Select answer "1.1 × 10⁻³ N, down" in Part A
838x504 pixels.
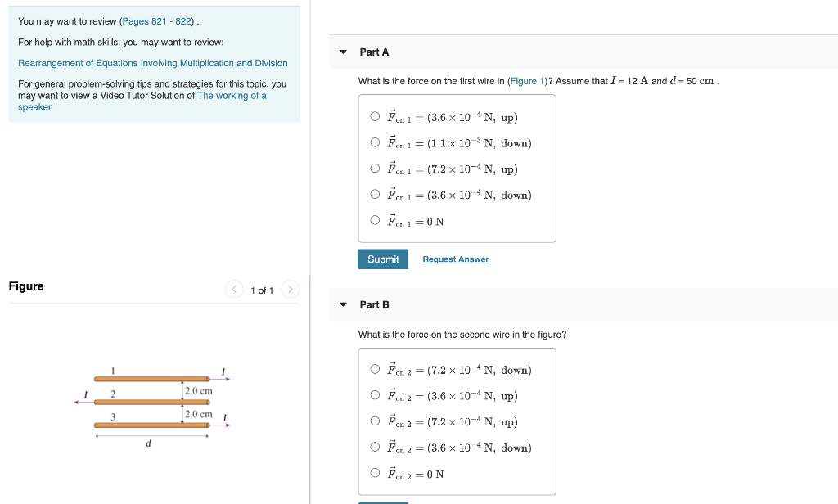pos(374,142)
